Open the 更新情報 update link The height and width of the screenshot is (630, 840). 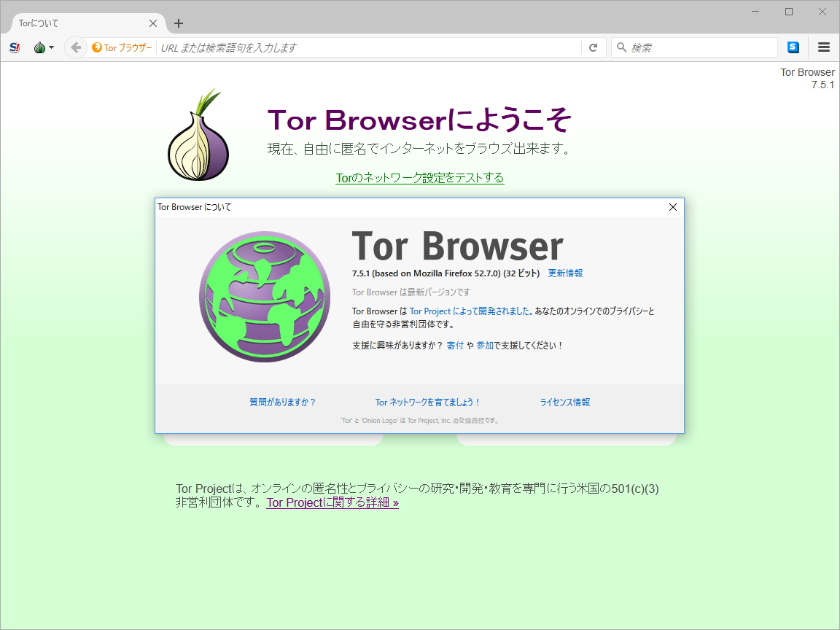[x=565, y=273]
